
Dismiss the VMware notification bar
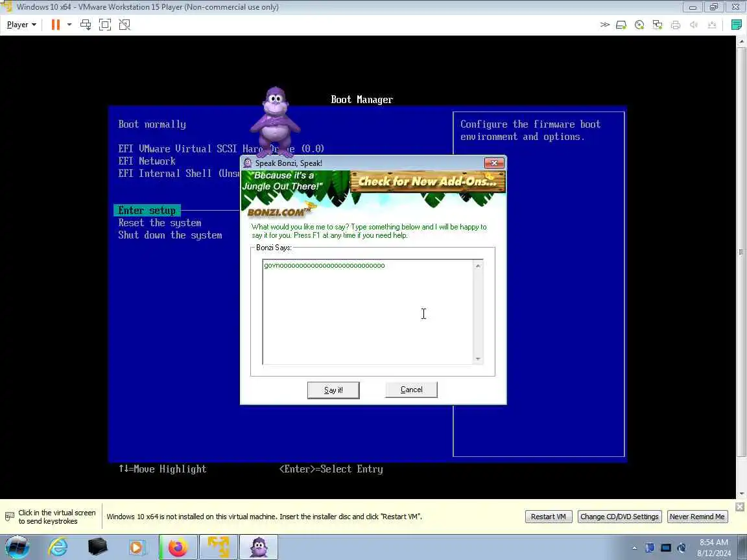coord(740,506)
